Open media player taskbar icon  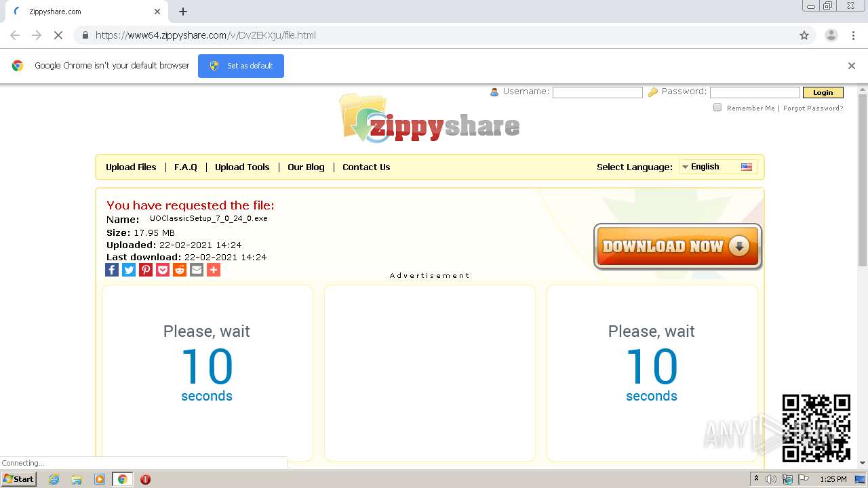click(100, 479)
